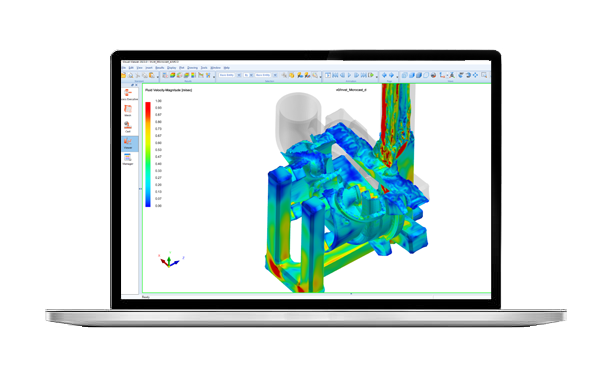Switch to the Cast context in sidebar

[x=128, y=126]
